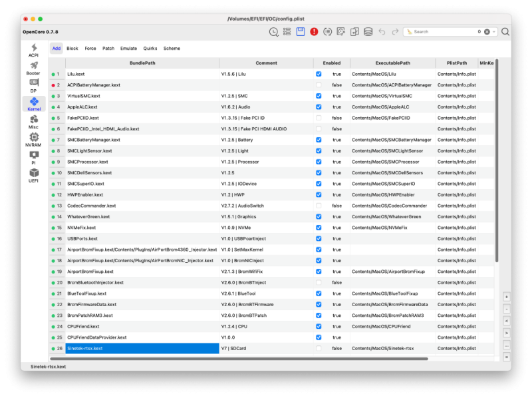Click the hamburger lines side button
Image resolution: width=532 pixels, height=398 pixels.
(x=507, y=357)
